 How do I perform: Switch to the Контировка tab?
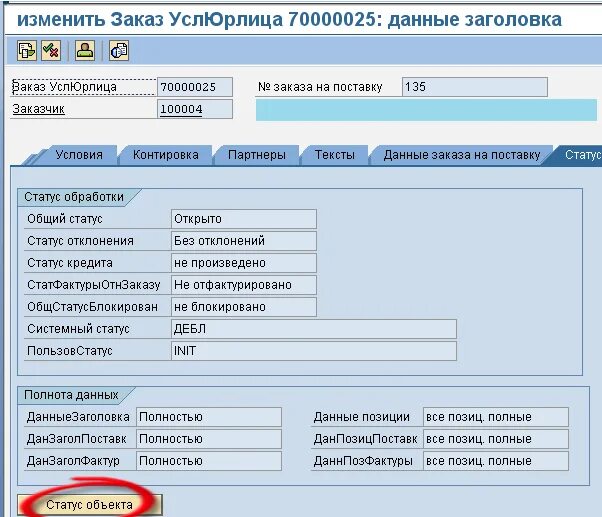(x=165, y=155)
